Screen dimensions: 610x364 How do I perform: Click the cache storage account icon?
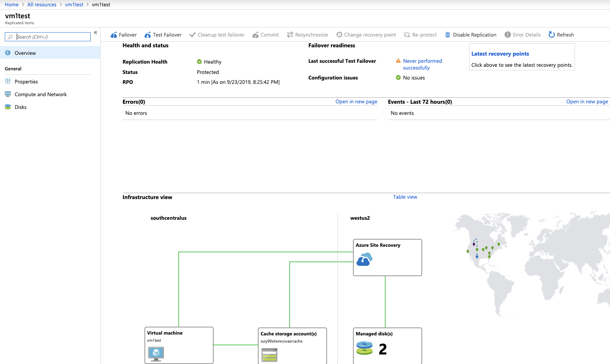tap(269, 355)
